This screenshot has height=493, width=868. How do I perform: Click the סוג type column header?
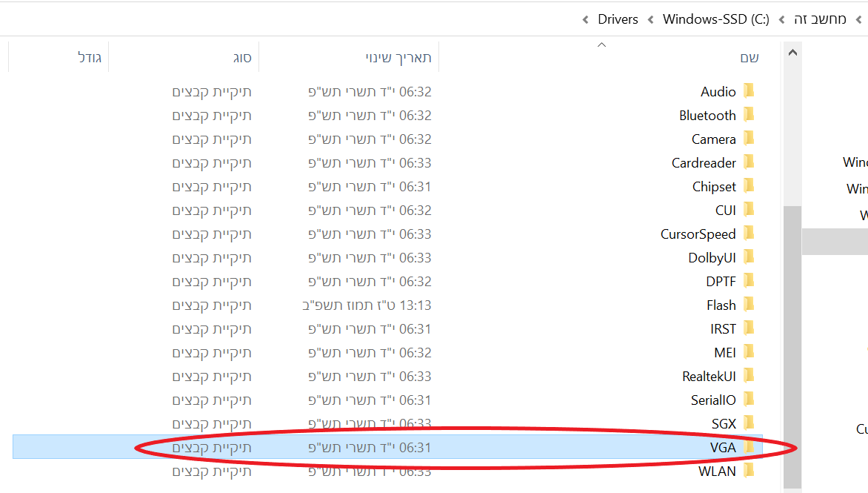(242, 57)
